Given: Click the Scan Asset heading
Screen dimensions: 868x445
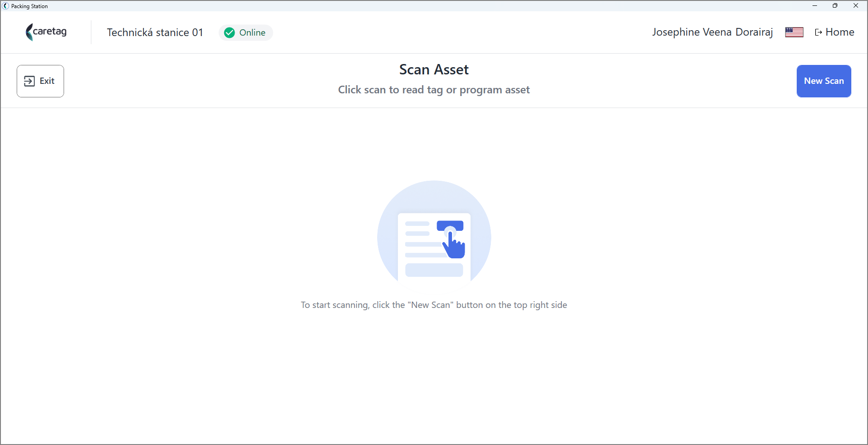Looking at the screenshot, I should 434,69.
